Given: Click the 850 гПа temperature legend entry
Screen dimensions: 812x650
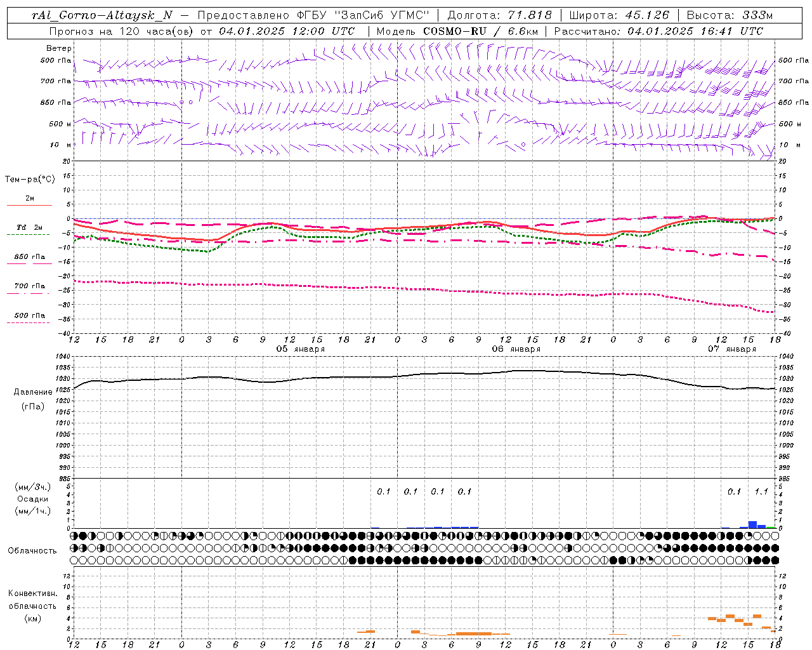Looking at the screenshot, I should [30, 257].
